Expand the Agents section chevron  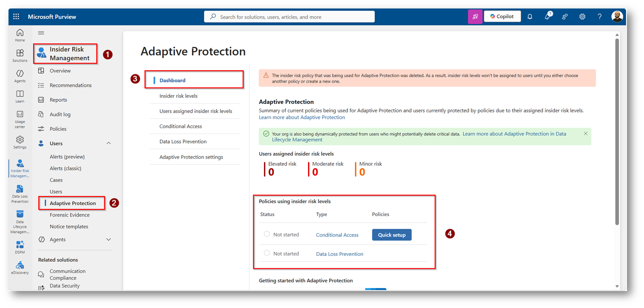(108, 239)
